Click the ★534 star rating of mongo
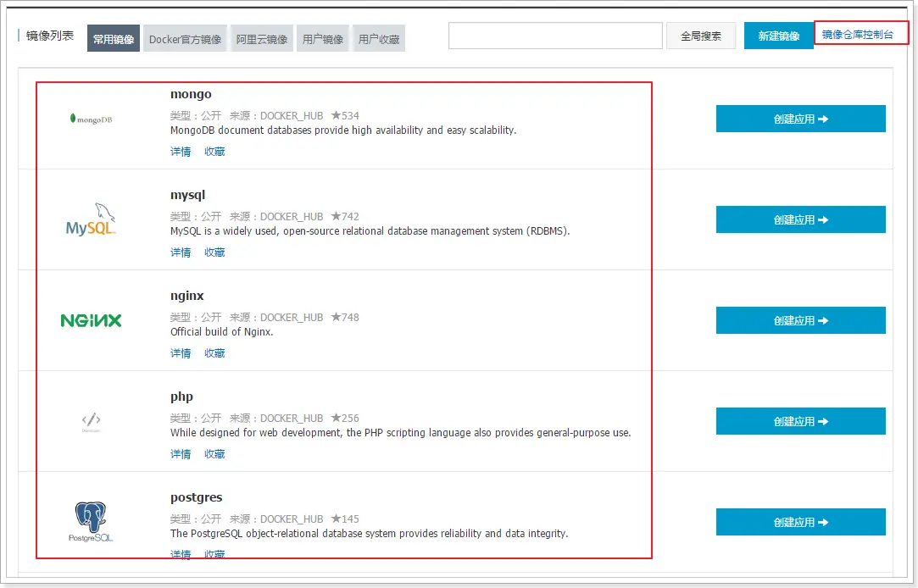 (x=345, y=115)
